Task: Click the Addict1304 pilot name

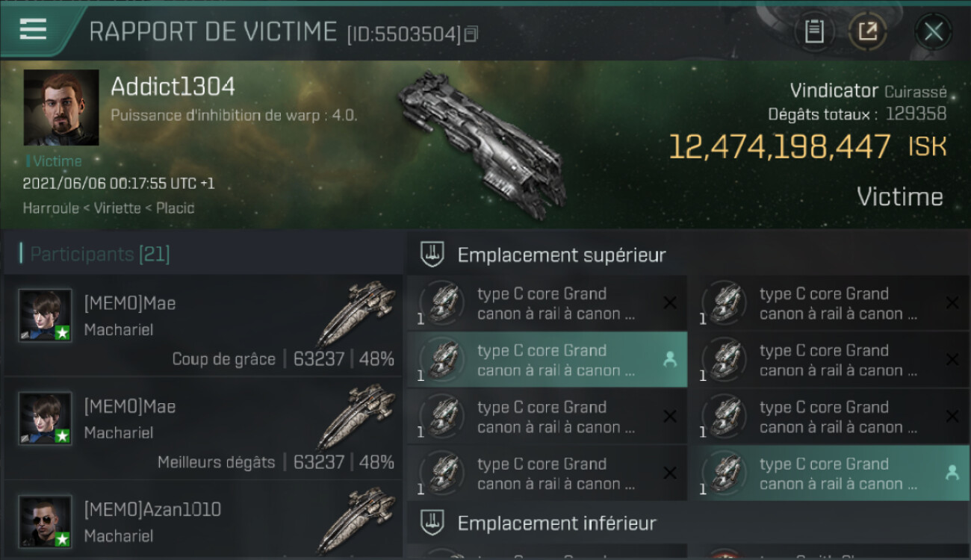Action: pos(173,87)
